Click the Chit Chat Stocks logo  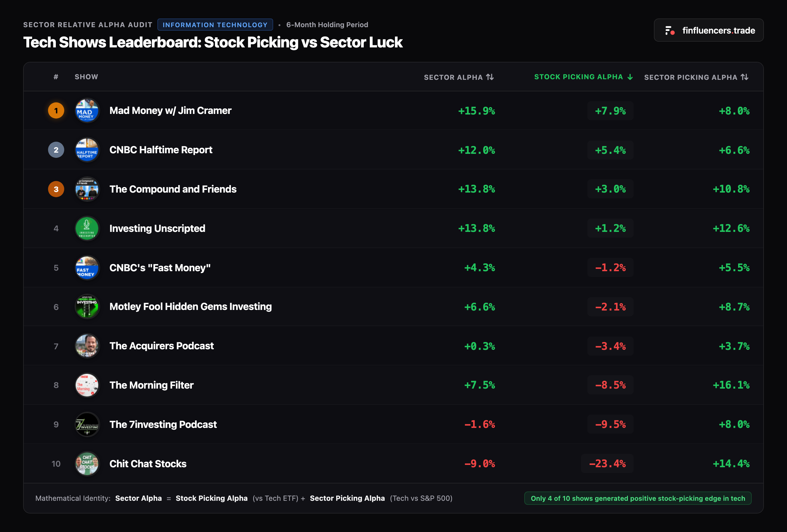(87, 464)
